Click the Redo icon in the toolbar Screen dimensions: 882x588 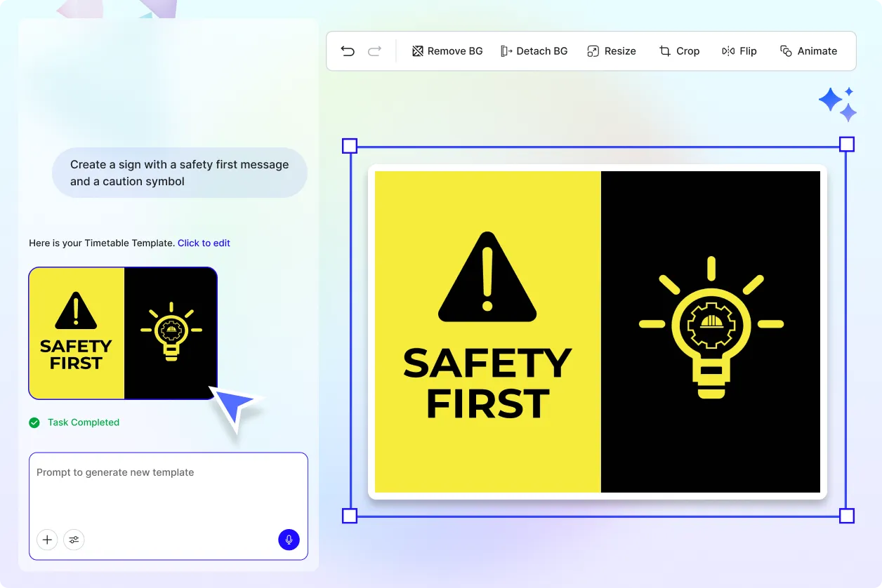[x=374, y=51]
